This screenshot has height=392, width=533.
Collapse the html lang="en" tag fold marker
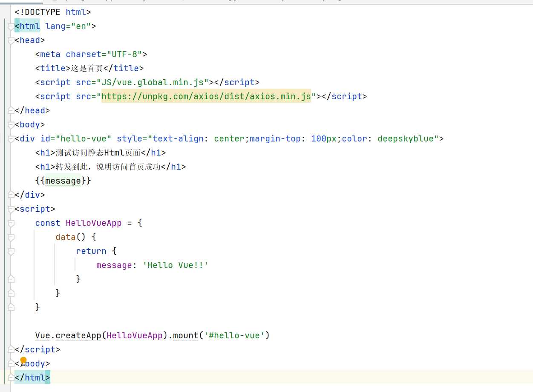pos(11,26)
